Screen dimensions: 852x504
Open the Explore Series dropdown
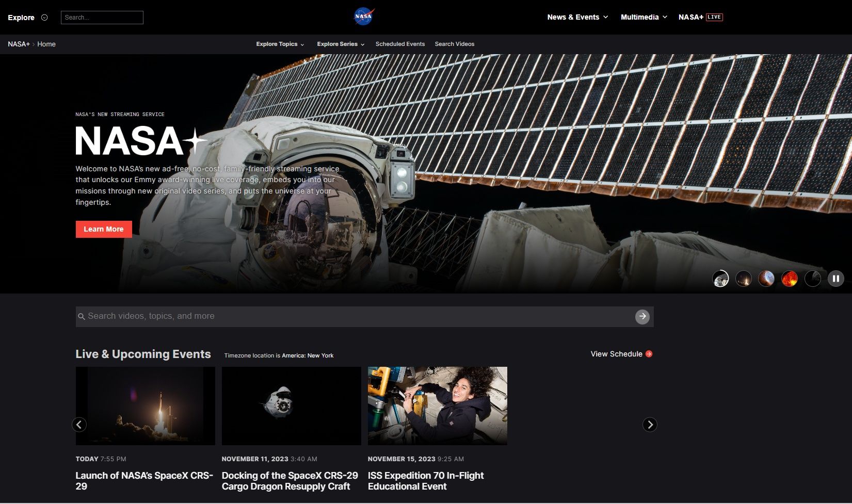point(341,44)
